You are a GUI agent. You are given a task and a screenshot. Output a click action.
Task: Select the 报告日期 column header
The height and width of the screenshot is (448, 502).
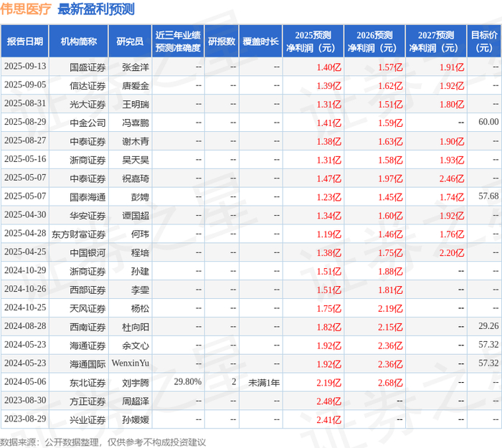click(25, 42)
